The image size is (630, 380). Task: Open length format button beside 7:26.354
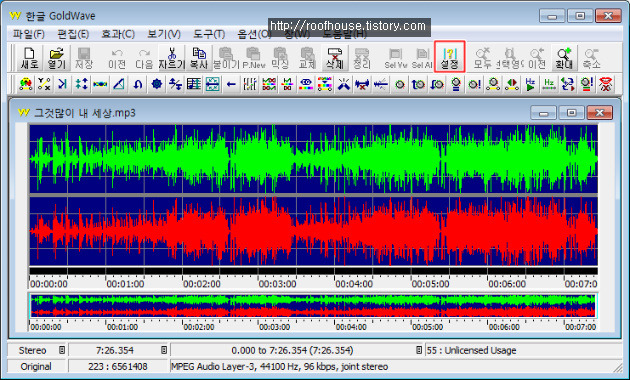coord(164,350)
